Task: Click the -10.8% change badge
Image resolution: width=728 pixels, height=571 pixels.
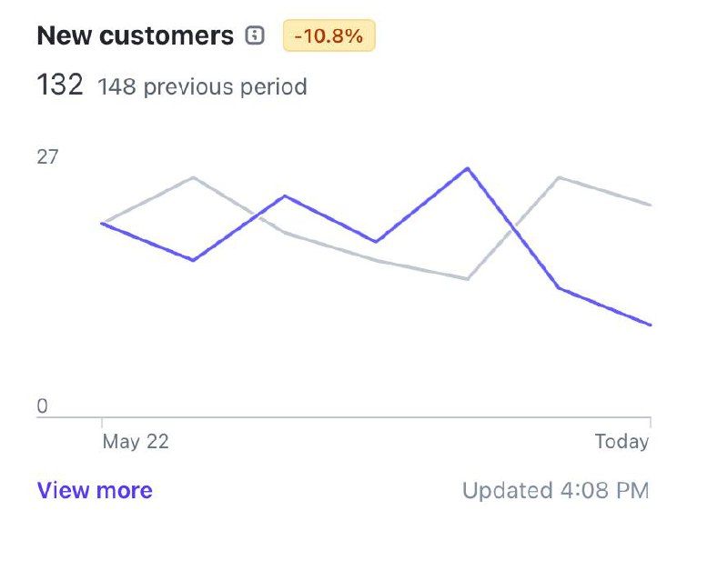Action: point(329,36)
